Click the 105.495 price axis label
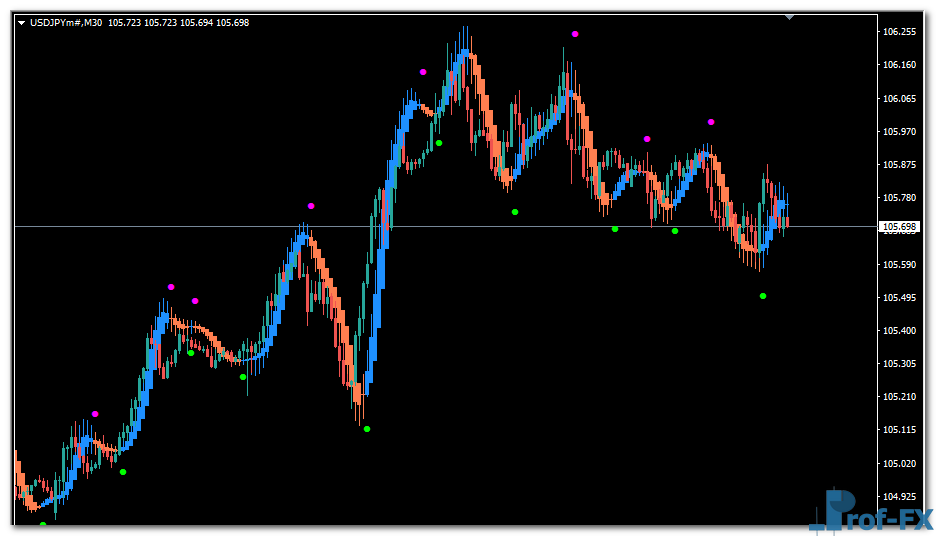This screenshot has height=536, width=936. point(900,298)
